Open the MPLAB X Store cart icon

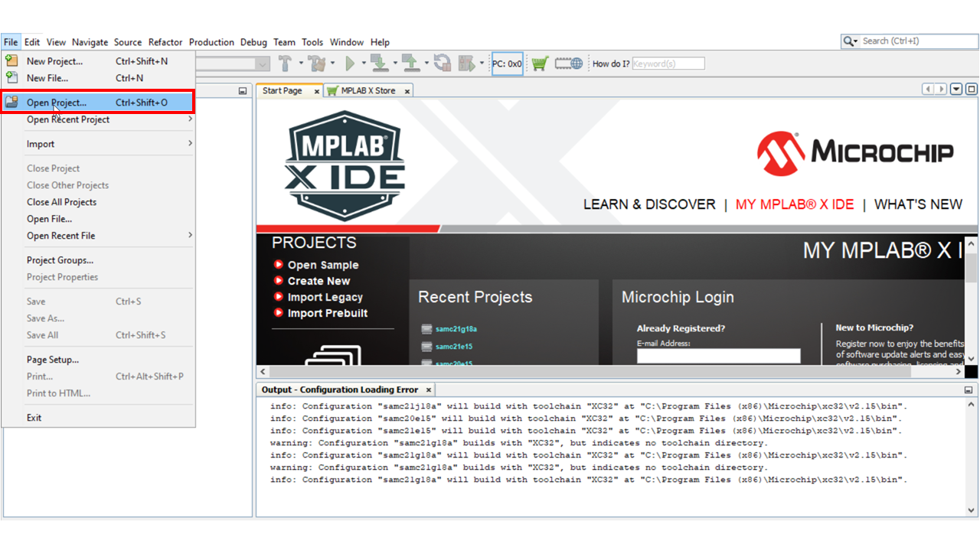point(540,64)
